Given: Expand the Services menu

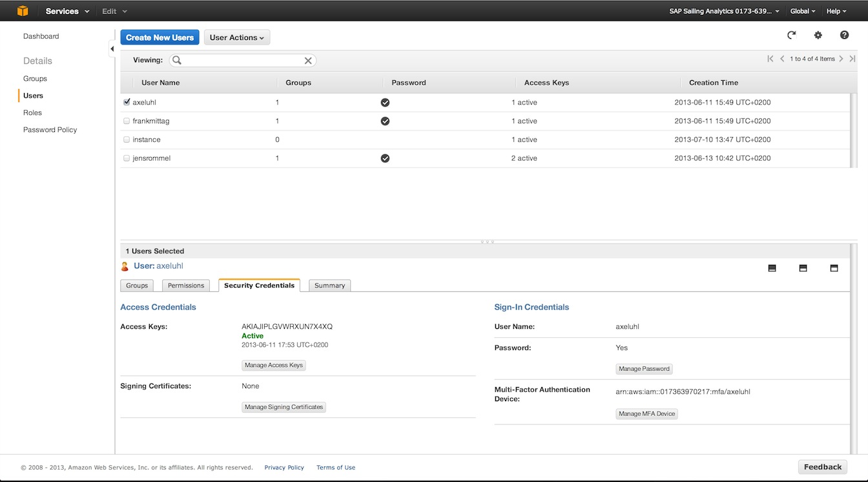Looking at the screenshot, I should [67, 11].
